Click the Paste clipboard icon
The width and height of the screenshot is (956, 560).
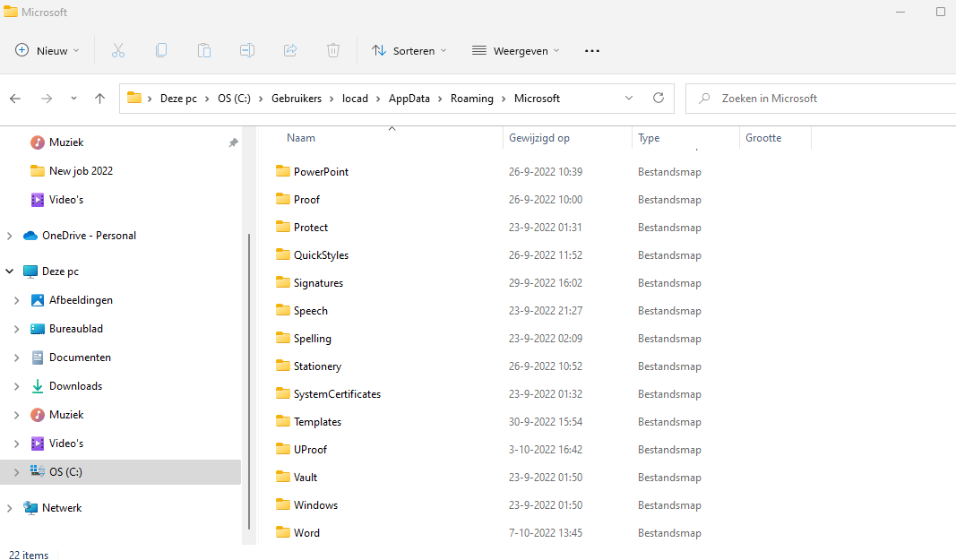tap(204, 51)
